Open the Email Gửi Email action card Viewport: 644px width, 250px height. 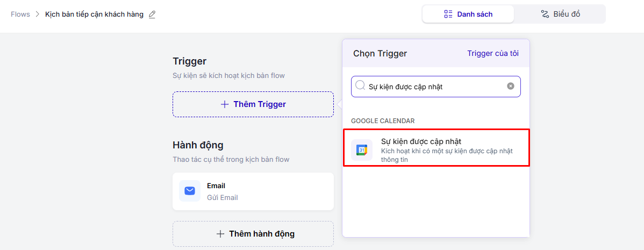(253, 191)
